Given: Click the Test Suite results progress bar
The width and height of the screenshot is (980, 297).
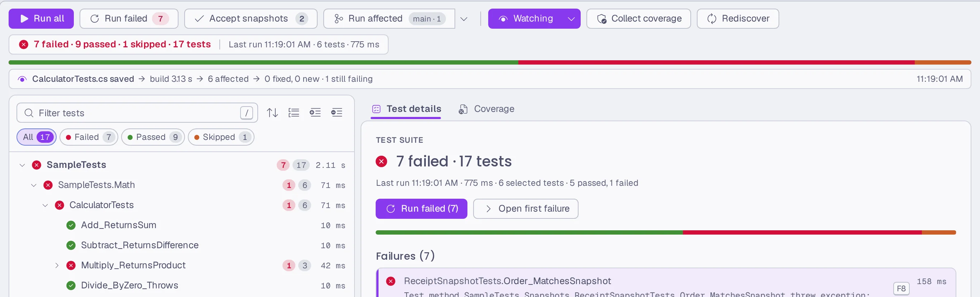Looking at the screenshot, I should 666,232.
